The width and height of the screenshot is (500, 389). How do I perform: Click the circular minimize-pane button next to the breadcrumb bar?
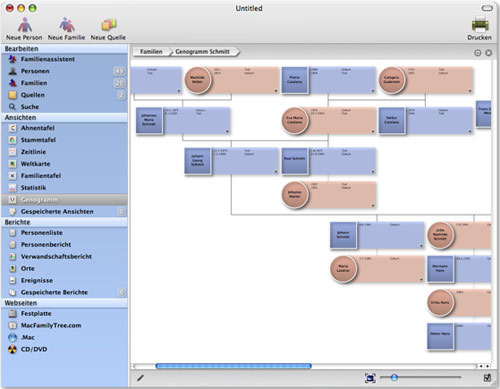click(478, 53)
